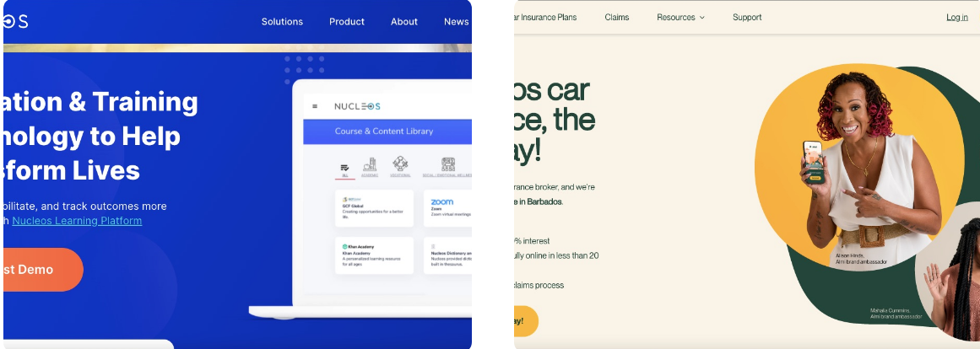This screenshot has width=980, height=349.
Task: Open the News nav item
Action: tap(457, 21)
